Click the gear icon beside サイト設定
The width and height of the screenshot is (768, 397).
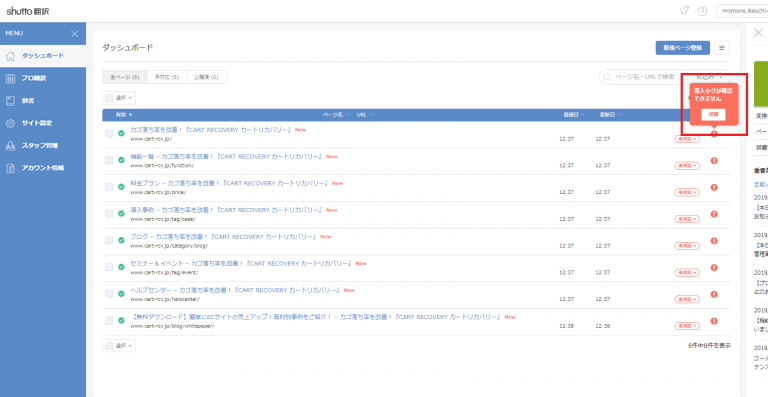(11, 123)
